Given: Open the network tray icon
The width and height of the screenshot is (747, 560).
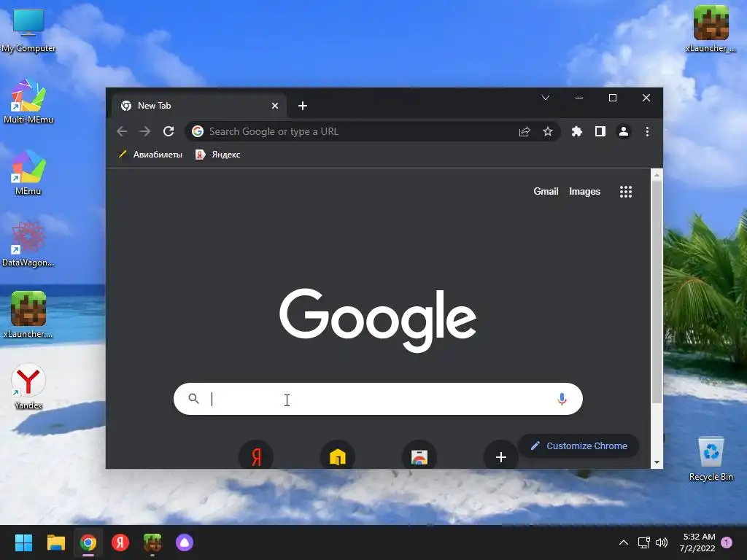Looking at the screenshot, I should (643, 542).
